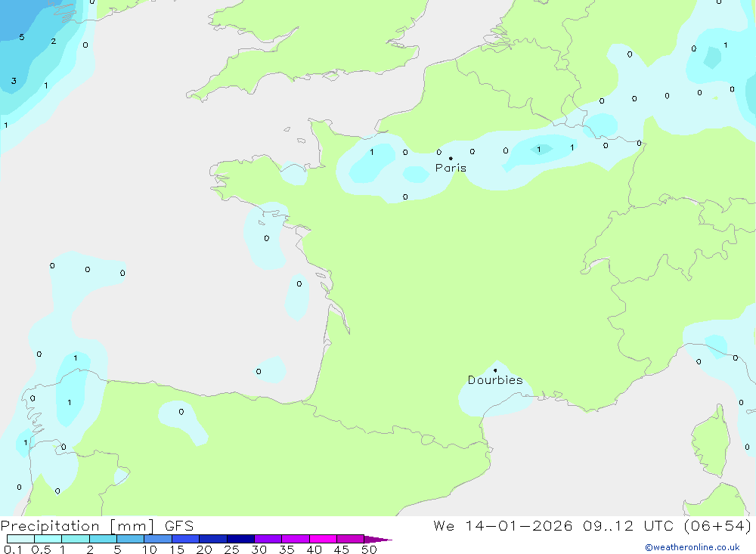Click the legend swatch between 0.1 and 0.5
The height and width of the screenshot is (554, 756).
pos(20,539)
